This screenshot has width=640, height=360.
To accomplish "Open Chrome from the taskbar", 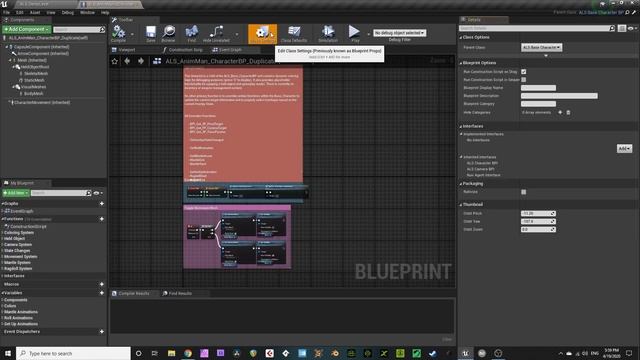I will click(188, 353).
